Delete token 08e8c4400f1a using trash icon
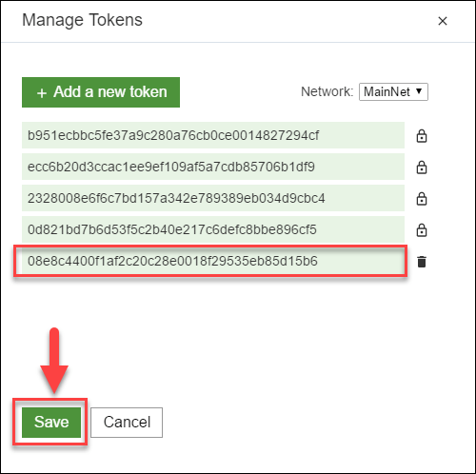 point(422,262)
